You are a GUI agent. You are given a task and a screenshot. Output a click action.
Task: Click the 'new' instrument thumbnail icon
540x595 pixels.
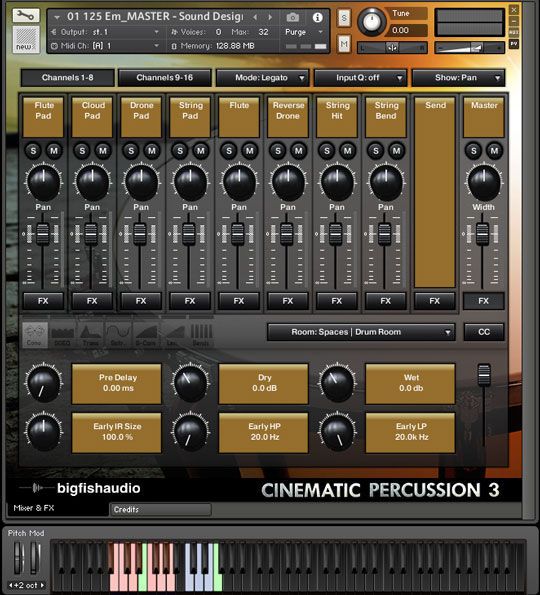[26, 39]
